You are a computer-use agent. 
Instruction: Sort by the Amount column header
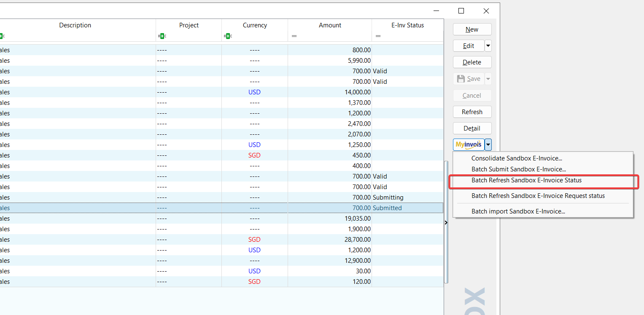point(330,25)
